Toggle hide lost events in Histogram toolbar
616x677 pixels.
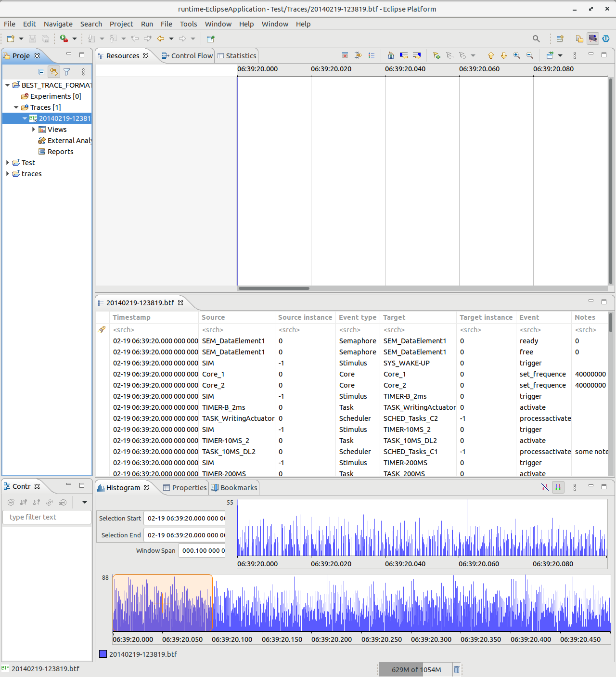[545, 487]
